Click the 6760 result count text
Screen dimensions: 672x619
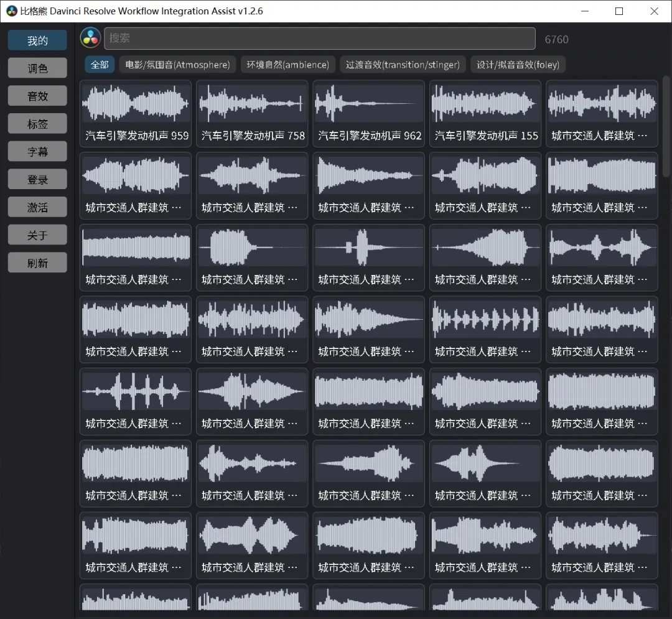(556, 39)
